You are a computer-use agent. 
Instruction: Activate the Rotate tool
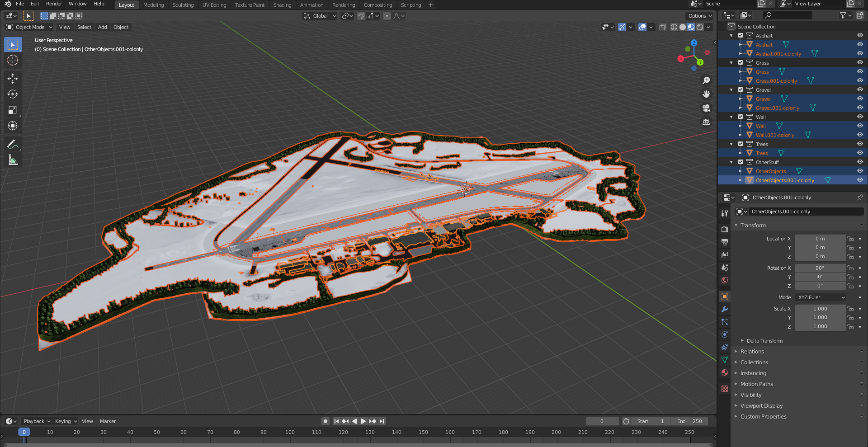click(x=13, y=94)
